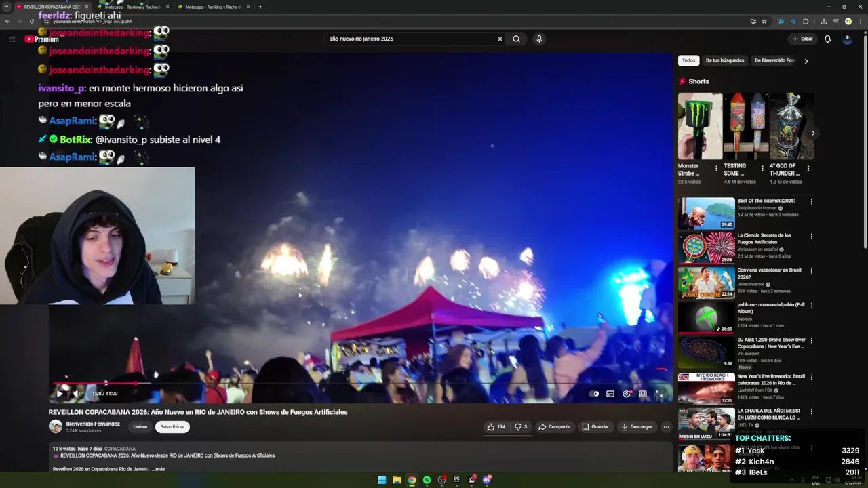This screenshot has height=488, width=868.
Task: Open Discord from taskbar
Action: point(486,480)
